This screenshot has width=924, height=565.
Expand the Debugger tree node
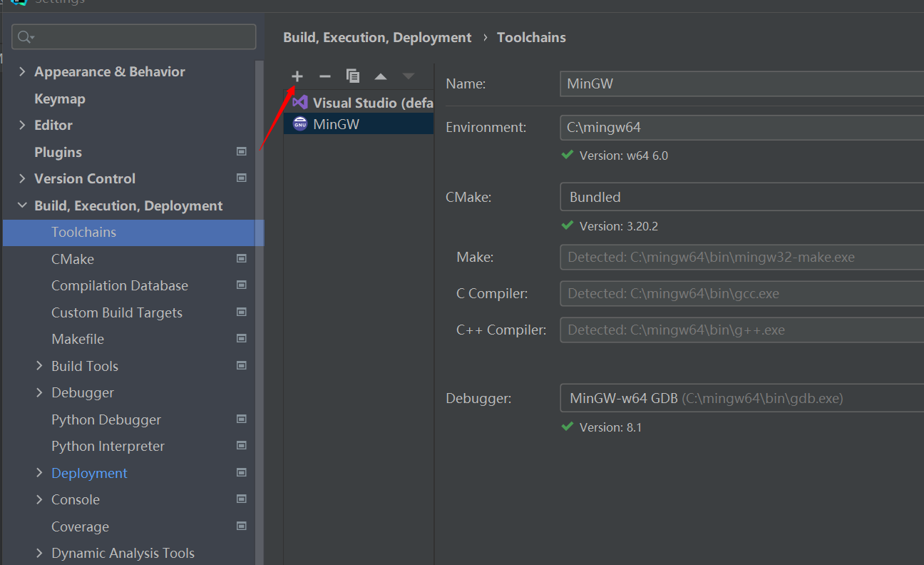[39, 392]
